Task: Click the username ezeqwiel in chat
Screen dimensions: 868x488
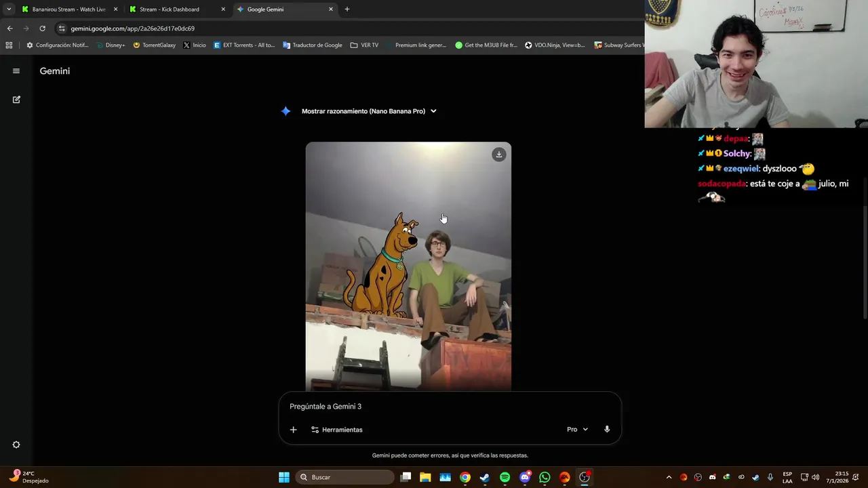Action: [x=741, y=169]
